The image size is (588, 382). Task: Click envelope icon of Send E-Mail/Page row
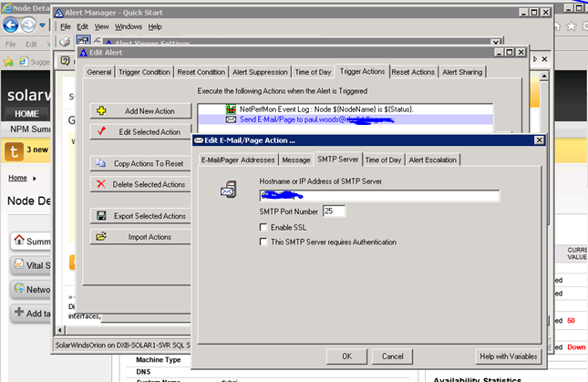[x=231, y=119]
